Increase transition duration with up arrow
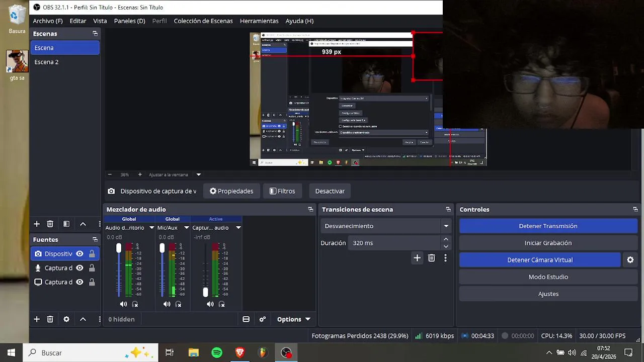 446,239
